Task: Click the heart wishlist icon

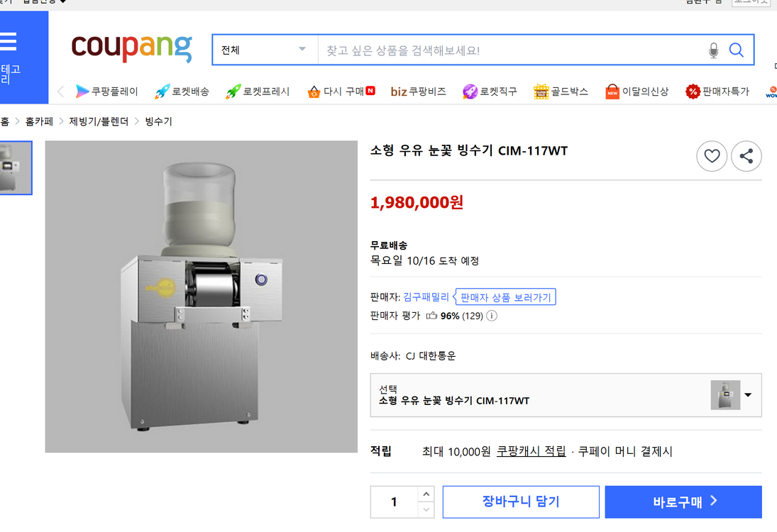Action: [x=712, y=157]
